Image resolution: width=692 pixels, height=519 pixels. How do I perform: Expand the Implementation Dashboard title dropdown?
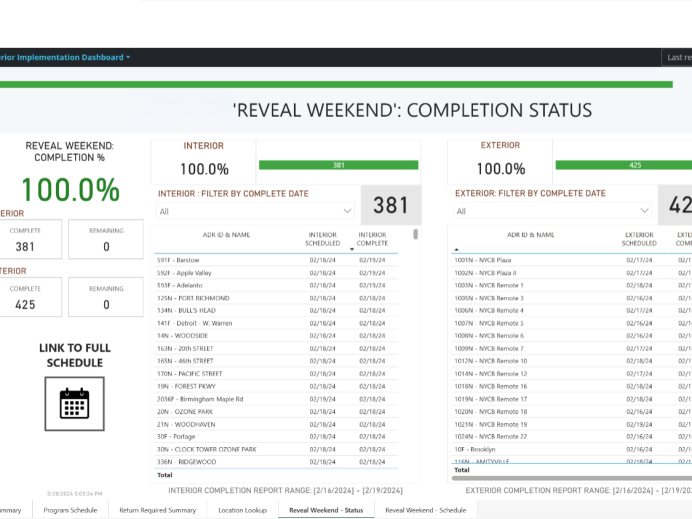point(128,58)
